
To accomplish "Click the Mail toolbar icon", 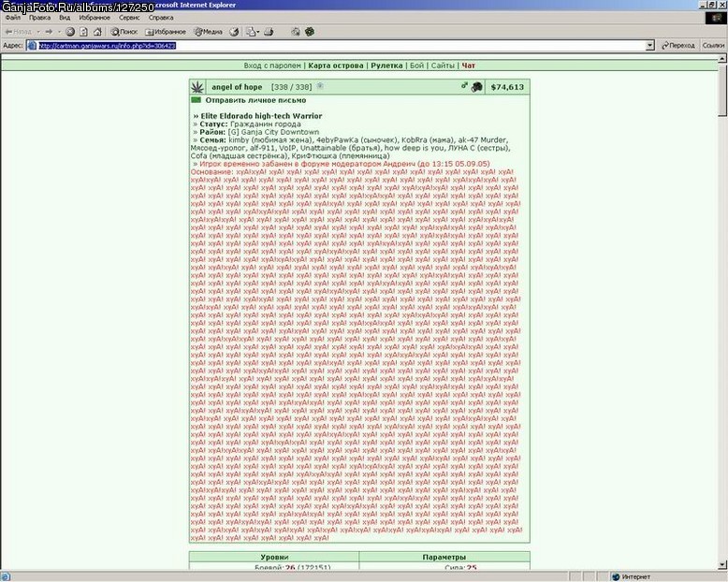I will (x=251, y=32).
